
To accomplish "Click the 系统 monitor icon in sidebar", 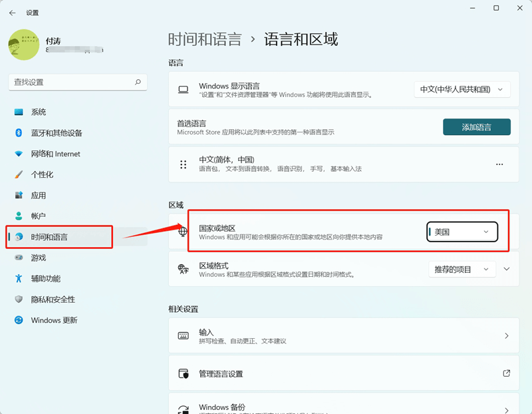I will point(19,112).
